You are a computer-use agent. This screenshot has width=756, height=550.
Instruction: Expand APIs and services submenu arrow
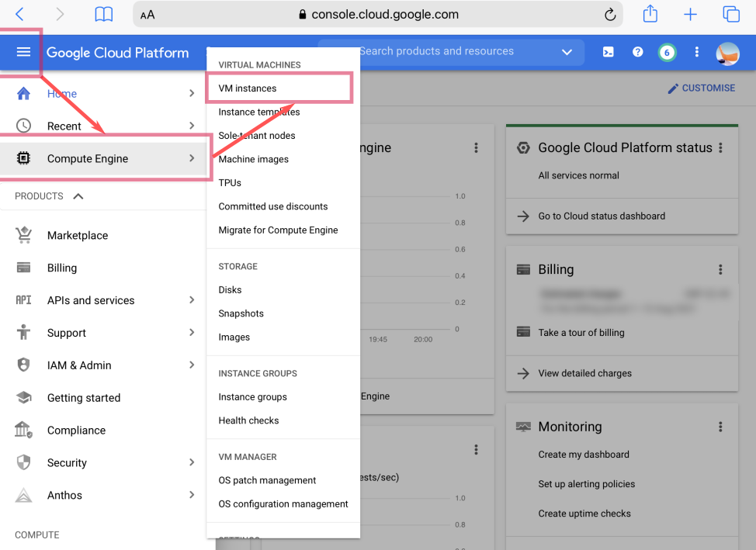tap(192, 300)
